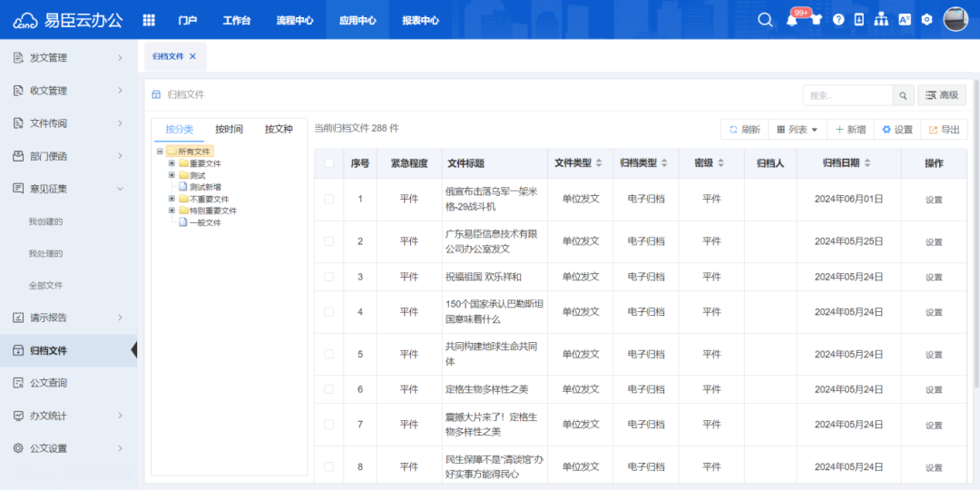Select the 一般文件 tree item
The height and width of the screenshot is (490, 980).
click(205, 222)
